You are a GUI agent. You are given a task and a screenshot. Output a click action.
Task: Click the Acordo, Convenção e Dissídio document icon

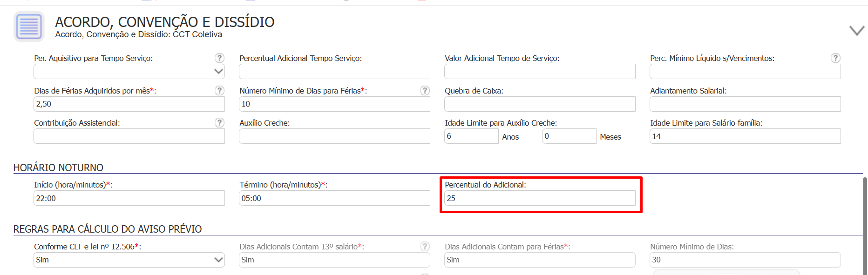coord(29,27)
